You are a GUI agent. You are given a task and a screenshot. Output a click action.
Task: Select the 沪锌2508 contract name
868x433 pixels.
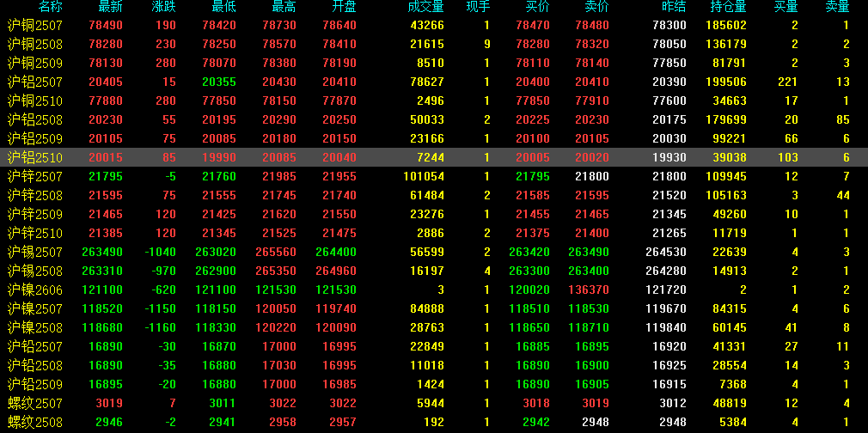35,195
